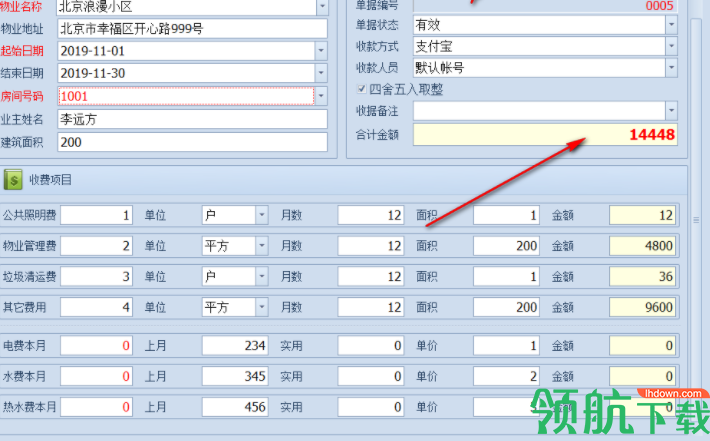Open 物业管理费 单位 dropdown
The image size is (710, 441).
pos(262,246)
